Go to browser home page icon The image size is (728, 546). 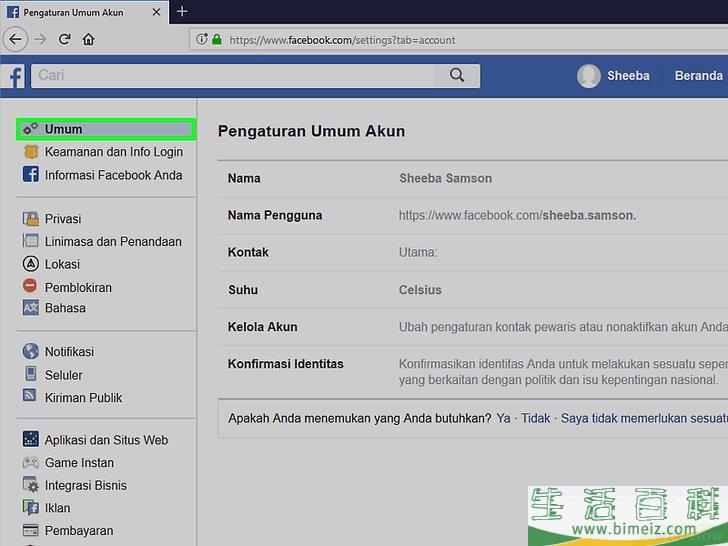point(89,39)
